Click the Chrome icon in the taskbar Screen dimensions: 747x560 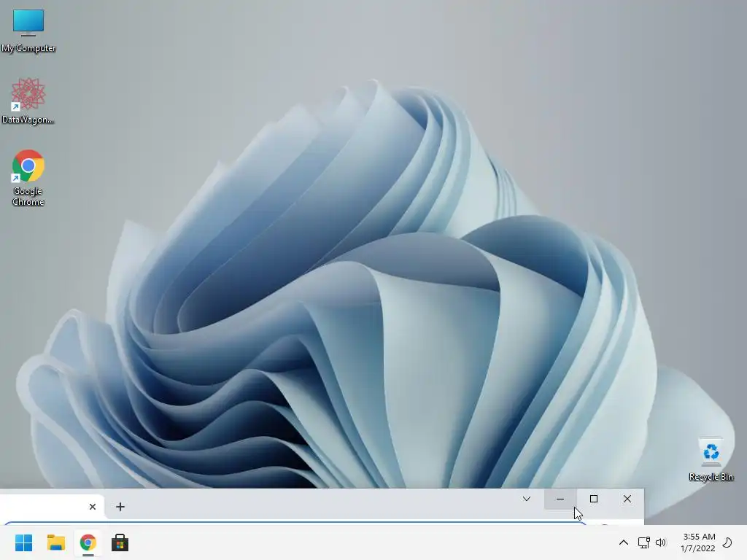[x=88, y=542]
